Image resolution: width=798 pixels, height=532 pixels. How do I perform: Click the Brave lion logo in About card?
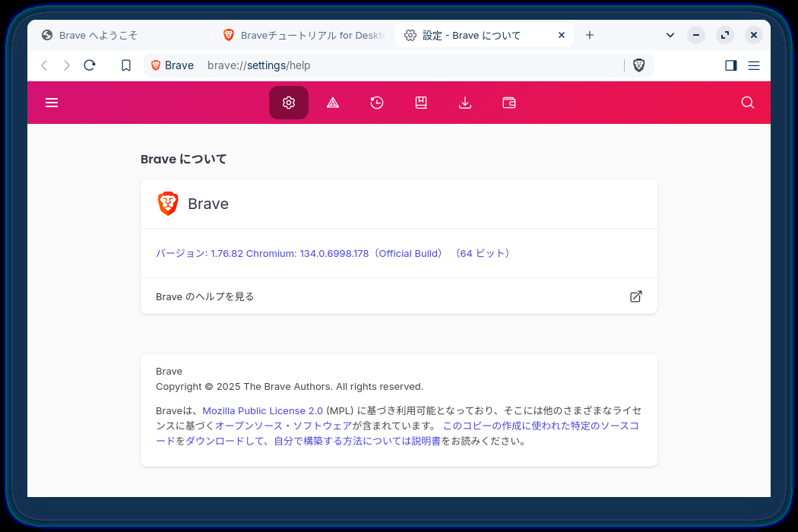[x=168, y=204]
